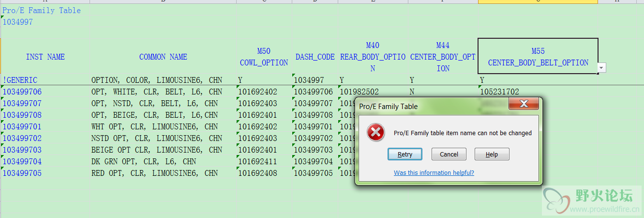Select the INST NAME header cell
This screenshot has width=644, height=218.
coord(45,57)
